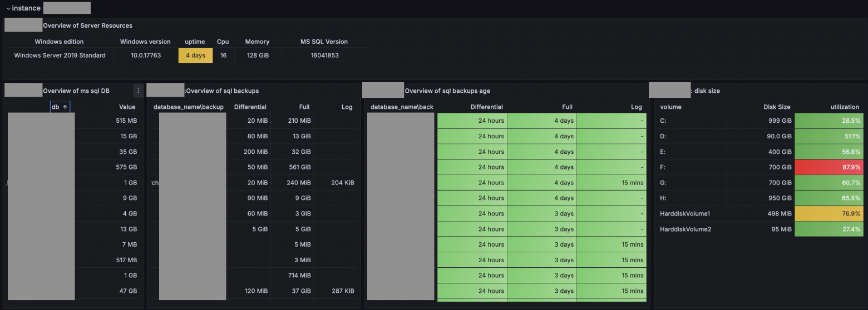Select the HarddiskVolume1 volume row

pos(685,214)
